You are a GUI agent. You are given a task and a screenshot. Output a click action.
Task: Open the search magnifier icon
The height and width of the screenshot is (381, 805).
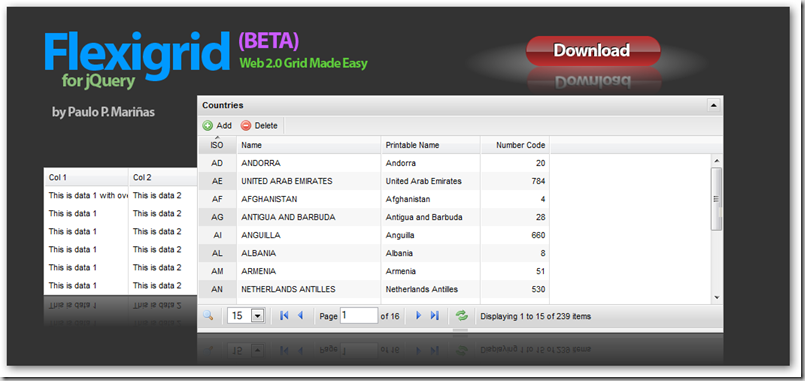[208, 315]
